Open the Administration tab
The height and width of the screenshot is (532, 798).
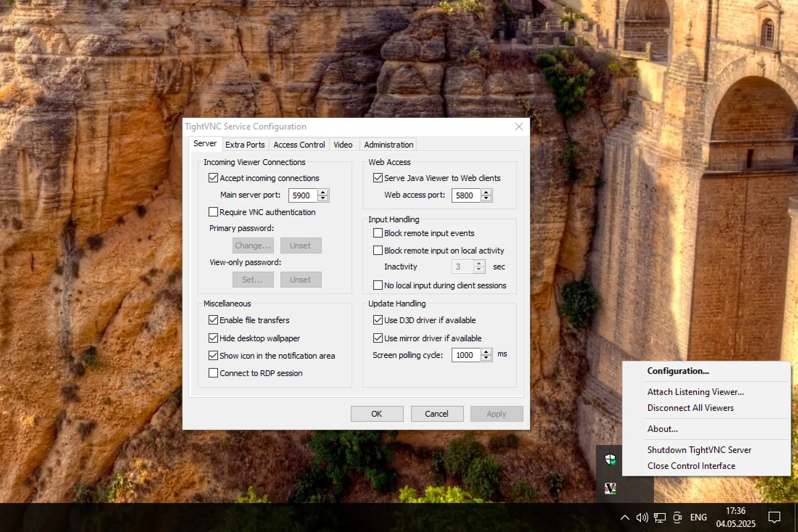tap(388, 145)
